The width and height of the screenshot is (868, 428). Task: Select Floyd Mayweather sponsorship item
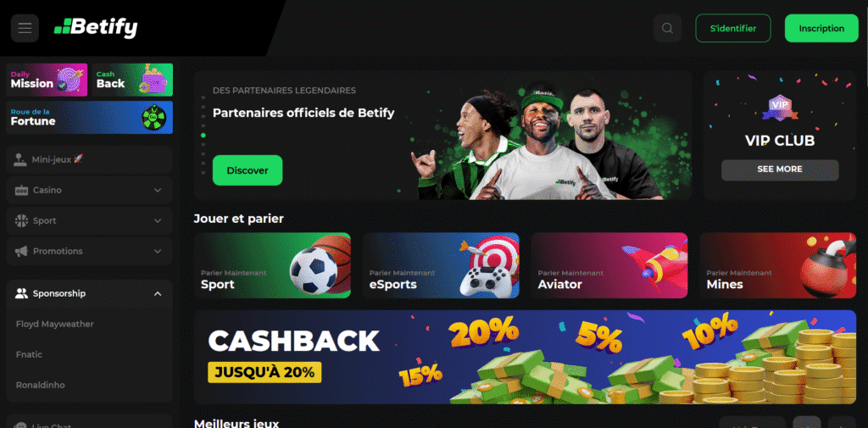point(55,324)
